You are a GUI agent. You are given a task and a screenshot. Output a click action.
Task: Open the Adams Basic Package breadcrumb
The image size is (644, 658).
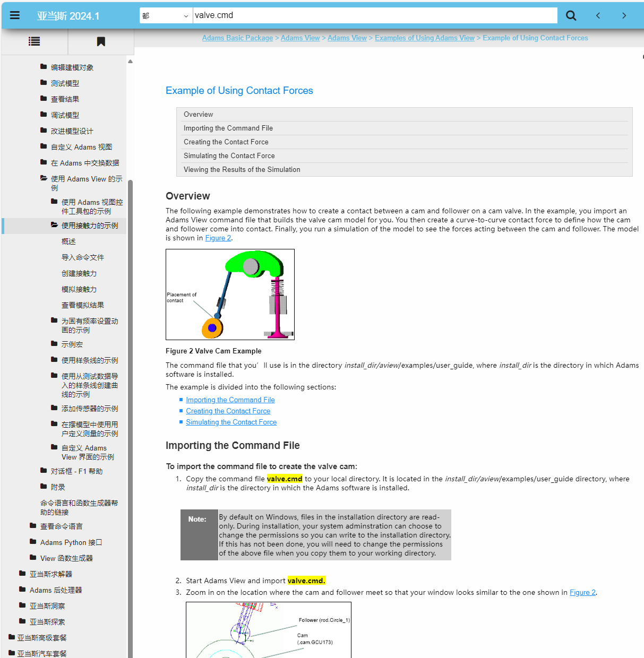pos(237,38)
